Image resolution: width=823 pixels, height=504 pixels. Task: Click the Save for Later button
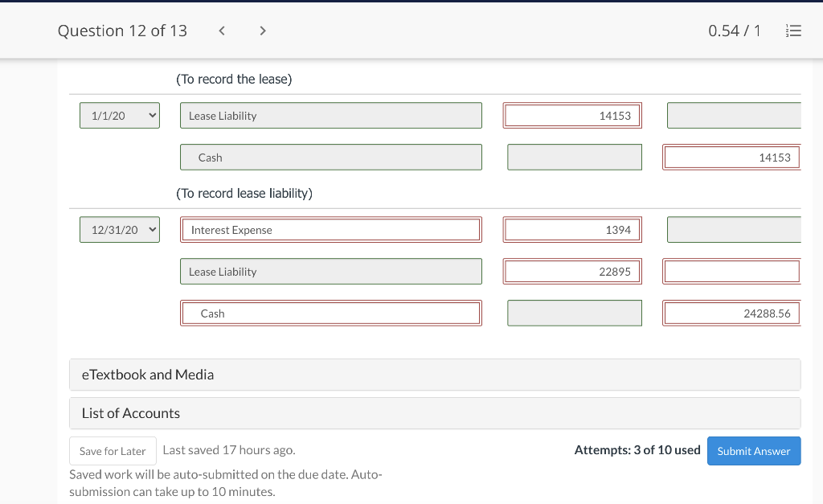coord(113,451)
